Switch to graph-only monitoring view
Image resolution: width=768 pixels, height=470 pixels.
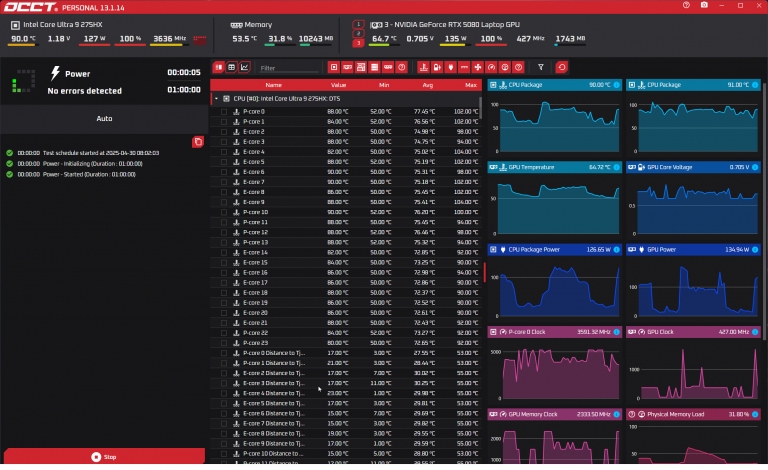(x=244, y=67)
